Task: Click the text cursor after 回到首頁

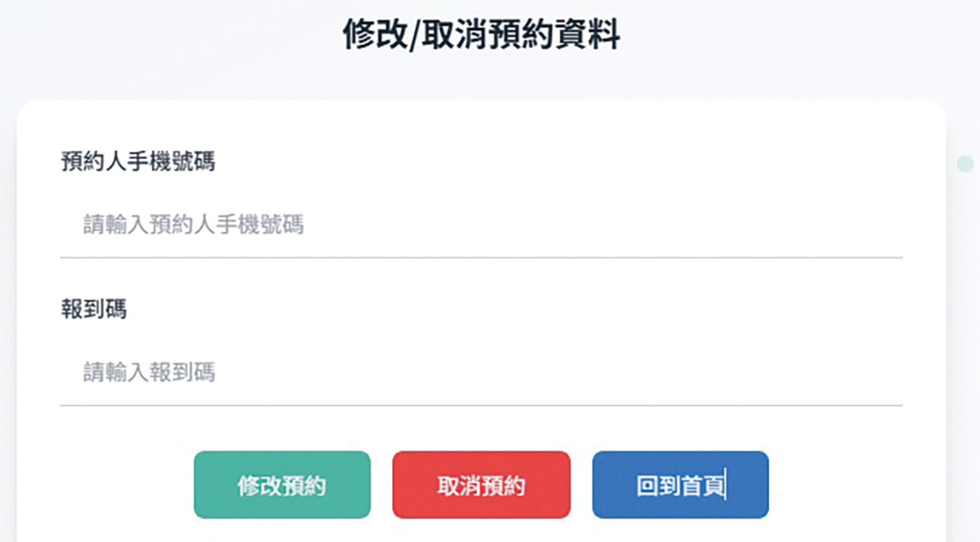Action: [x=725, y=484]
